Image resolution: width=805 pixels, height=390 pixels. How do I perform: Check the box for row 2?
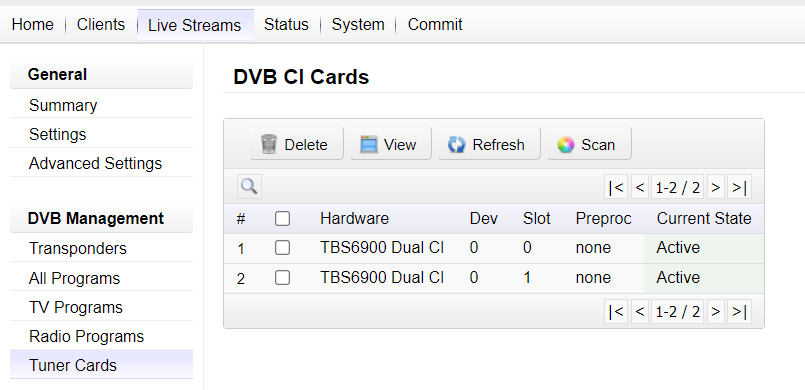click(x=282, y=278)
